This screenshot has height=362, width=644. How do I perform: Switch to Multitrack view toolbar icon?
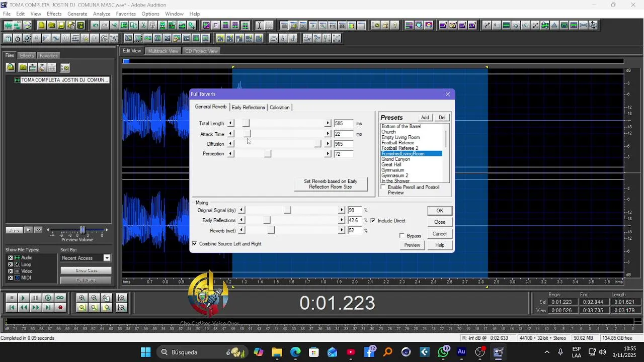[18, 25]
